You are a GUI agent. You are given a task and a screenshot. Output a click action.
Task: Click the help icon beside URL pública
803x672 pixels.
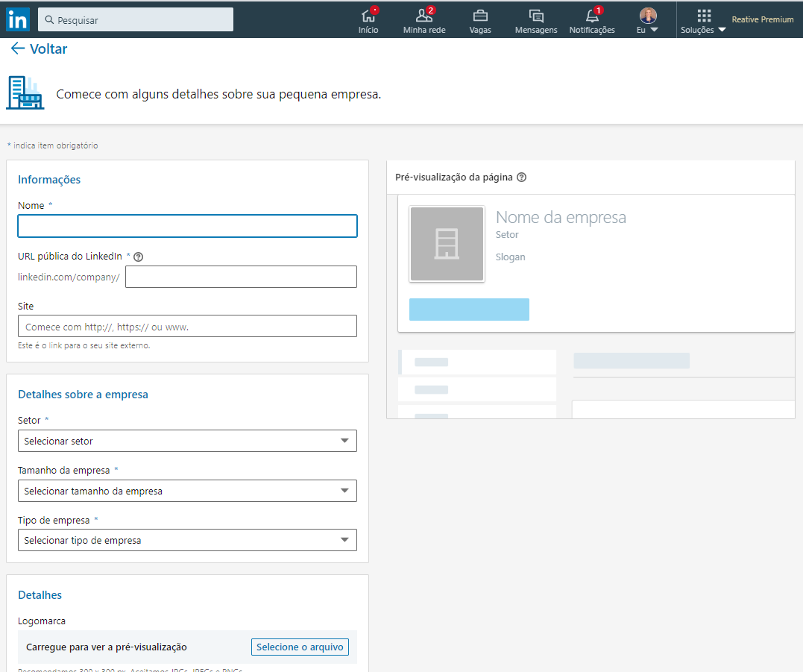tap(138, 257)
